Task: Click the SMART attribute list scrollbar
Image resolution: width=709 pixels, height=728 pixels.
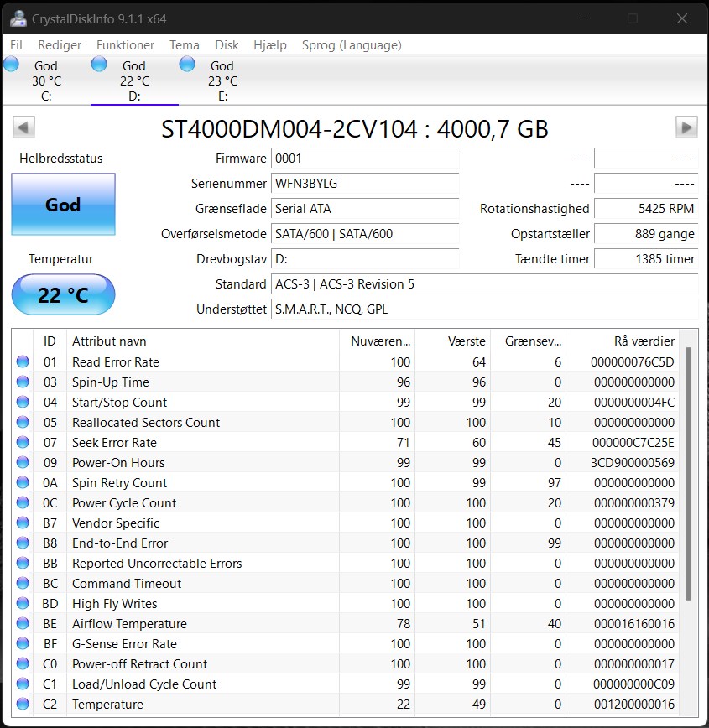Action: coord(689,474)
